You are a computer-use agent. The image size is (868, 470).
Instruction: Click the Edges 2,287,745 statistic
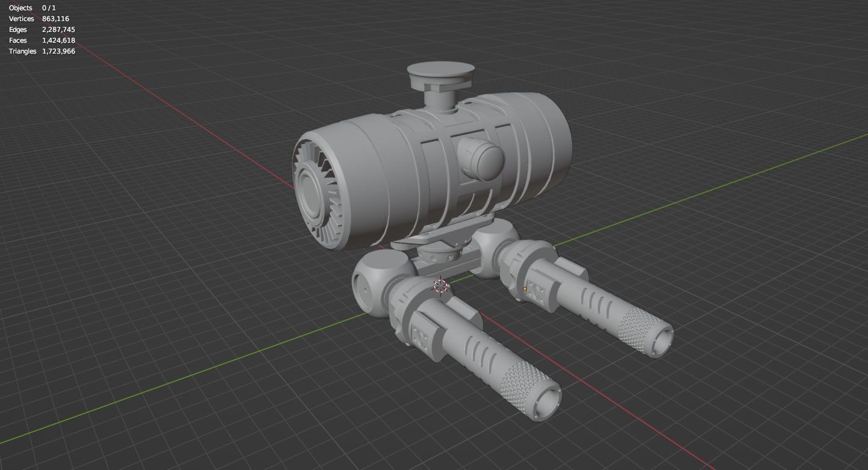(42, 29)
